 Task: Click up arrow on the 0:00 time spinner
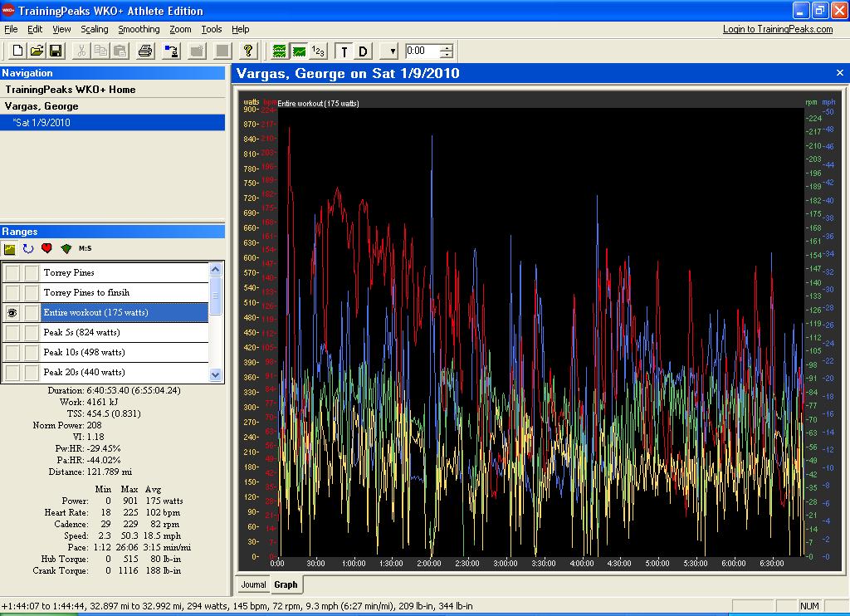click(447, 47)
